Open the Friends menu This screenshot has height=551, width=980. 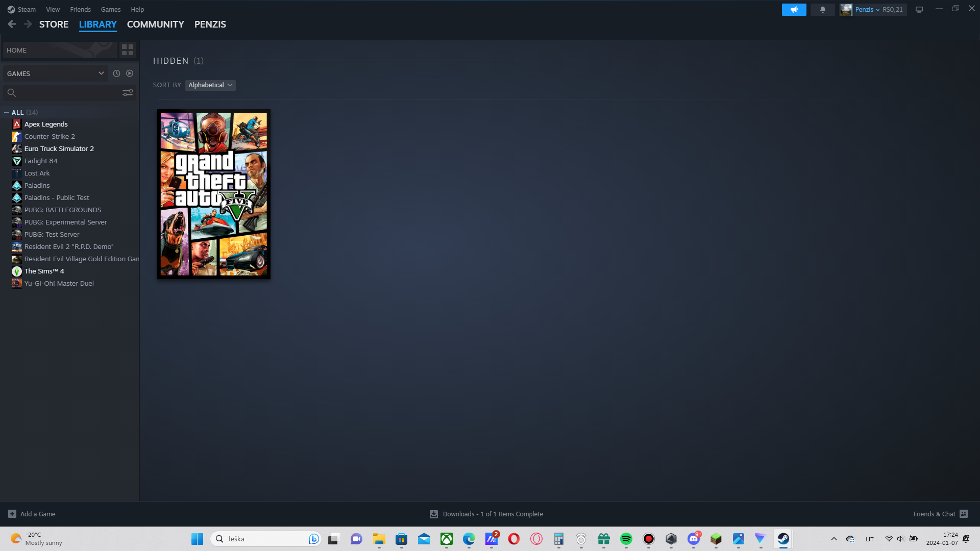point(80,9)
